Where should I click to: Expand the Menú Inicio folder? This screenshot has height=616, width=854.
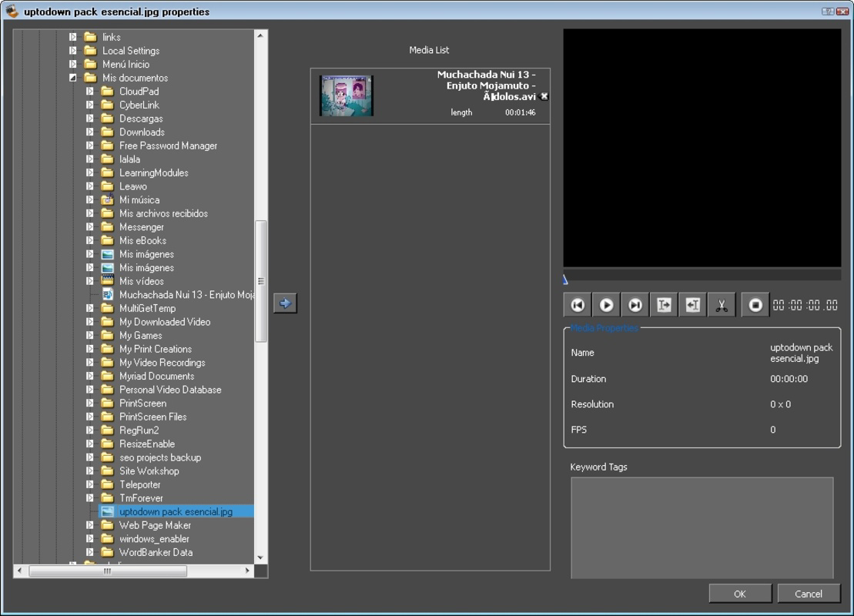point(73,64)
